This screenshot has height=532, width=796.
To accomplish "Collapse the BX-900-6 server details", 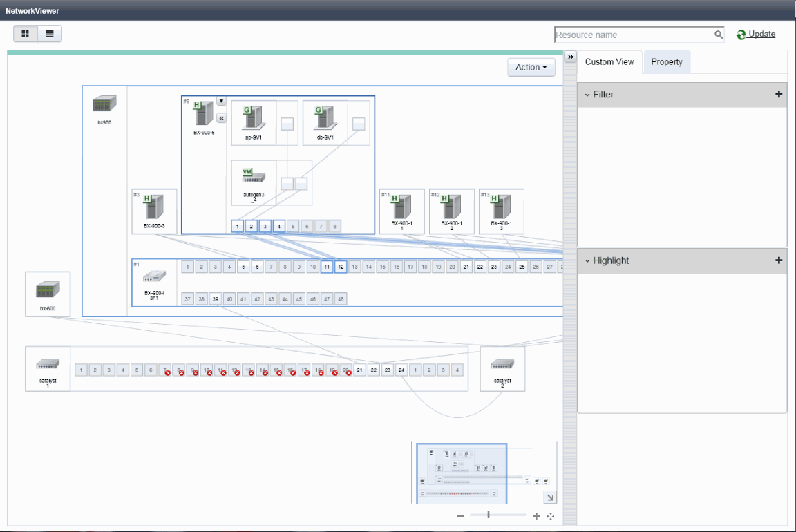I will (221, 118).
